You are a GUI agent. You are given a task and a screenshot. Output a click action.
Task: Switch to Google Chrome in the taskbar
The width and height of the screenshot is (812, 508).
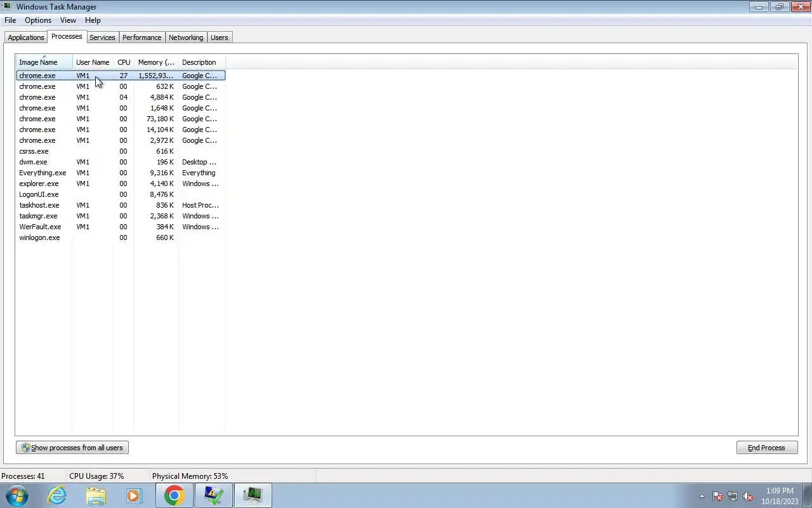[174, 495]
